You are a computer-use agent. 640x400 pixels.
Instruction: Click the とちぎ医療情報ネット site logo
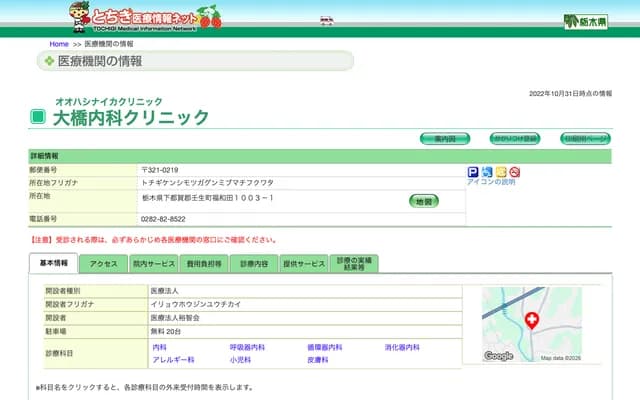[145, 16]
